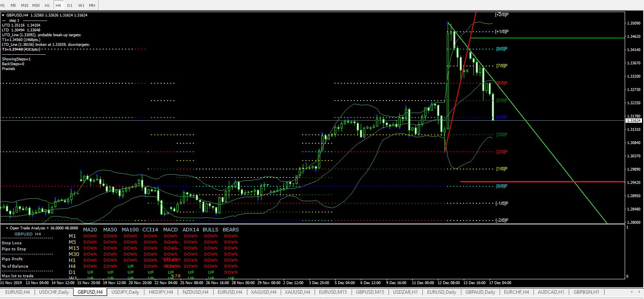This screenshot has height=299, width=644.
Task: Click the yellow [1/8]P level label
Action: tap(502, 169)
